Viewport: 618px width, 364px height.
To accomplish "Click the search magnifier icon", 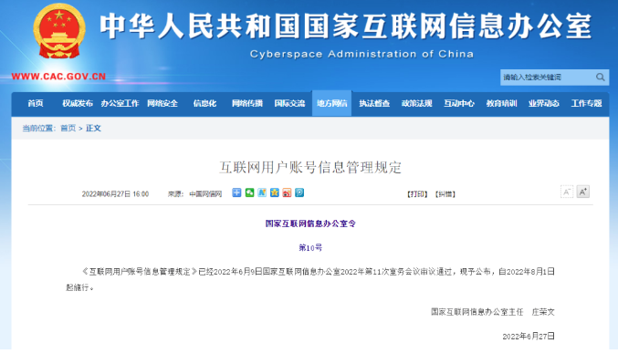I will click(x=600, y=78).
